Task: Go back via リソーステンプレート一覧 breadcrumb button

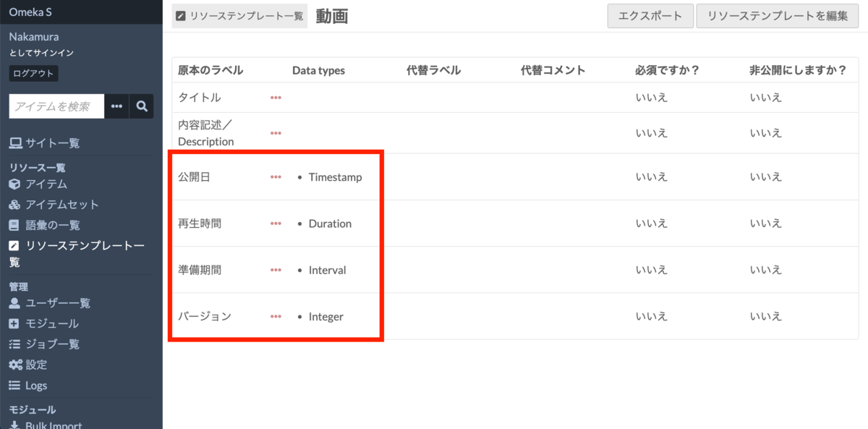Action: 239,16
